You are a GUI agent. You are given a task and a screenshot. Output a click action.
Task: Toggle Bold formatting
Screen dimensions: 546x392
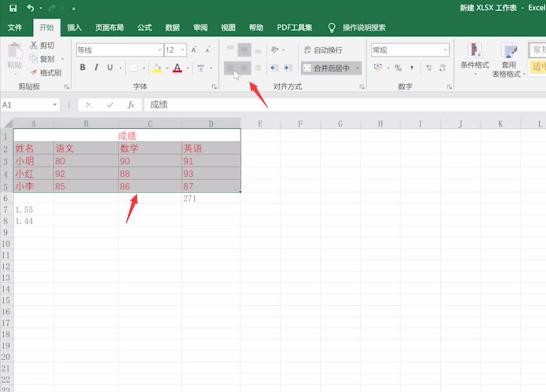(82, 68)
